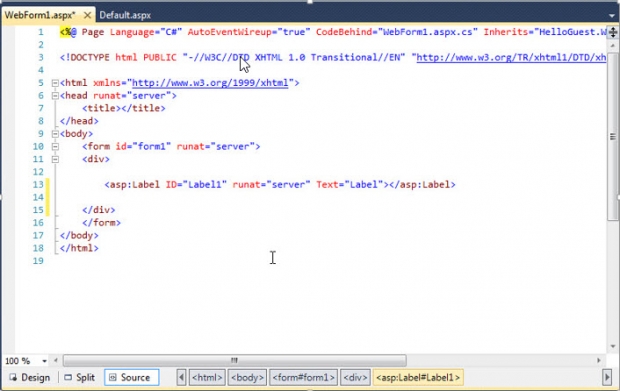Click the horizontal scrollbar left arrow
This screenshot has width=620, height=391.
point(56,361)
